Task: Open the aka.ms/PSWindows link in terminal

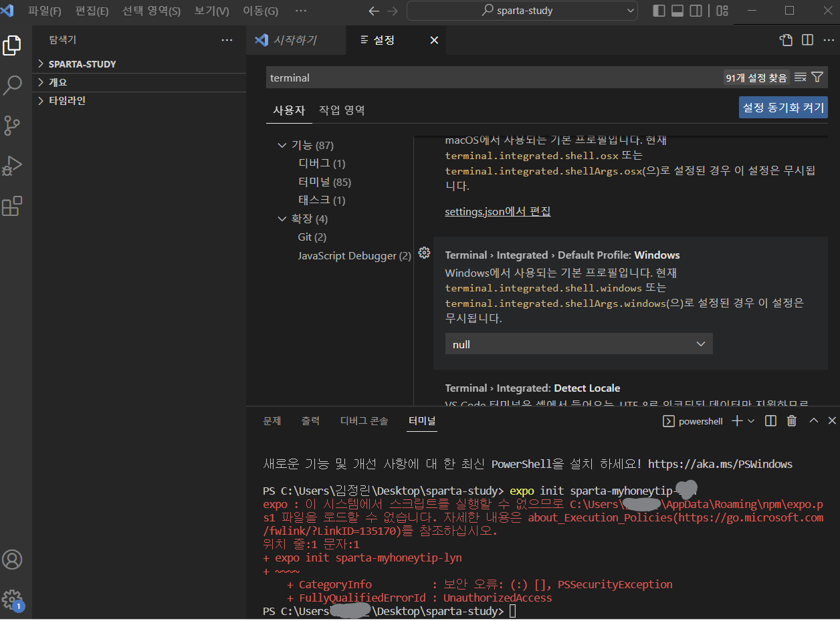Action: [720, 464]
